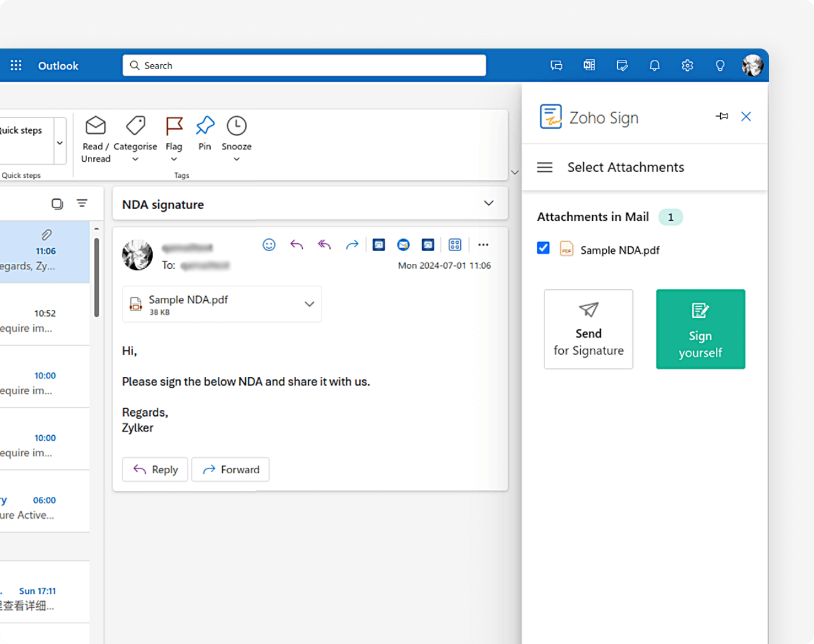This screenshot has height=644, width=814.
Task: Open the chat bubble icon in header
Action: click(557, 65)
